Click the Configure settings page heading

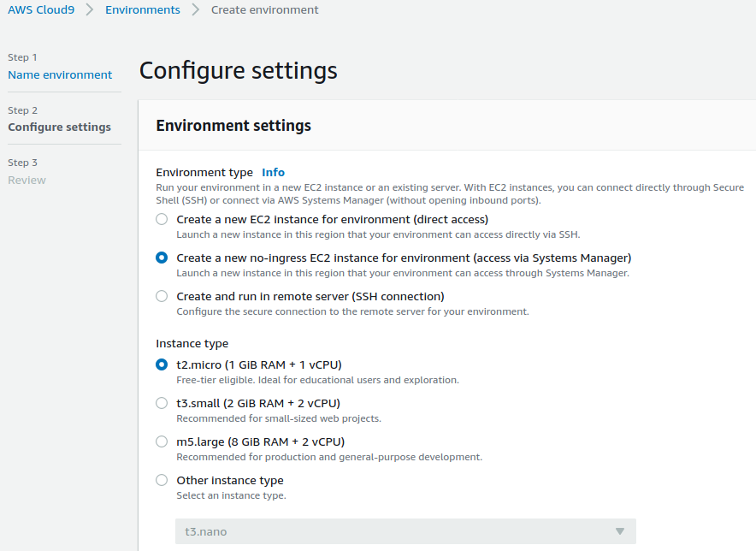point(238,70)
